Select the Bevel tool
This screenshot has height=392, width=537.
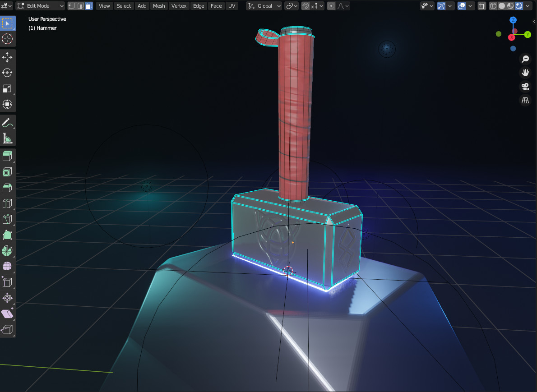[8, 188]
